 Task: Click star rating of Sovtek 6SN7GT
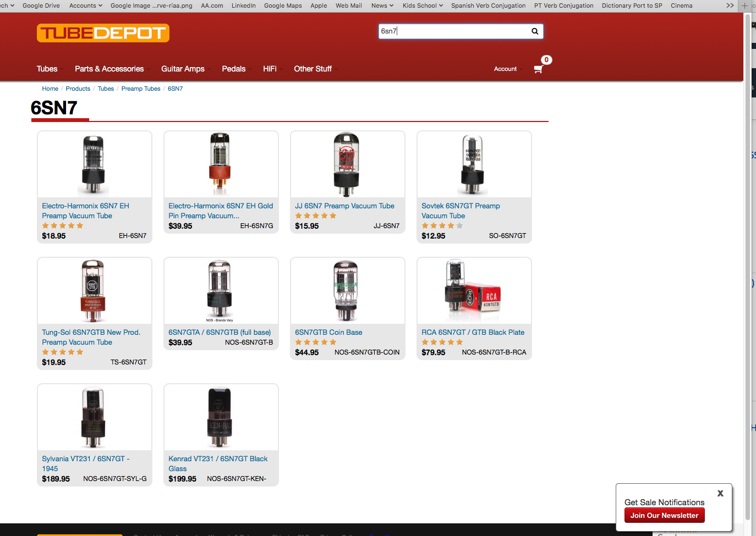(x=442, y=226)
